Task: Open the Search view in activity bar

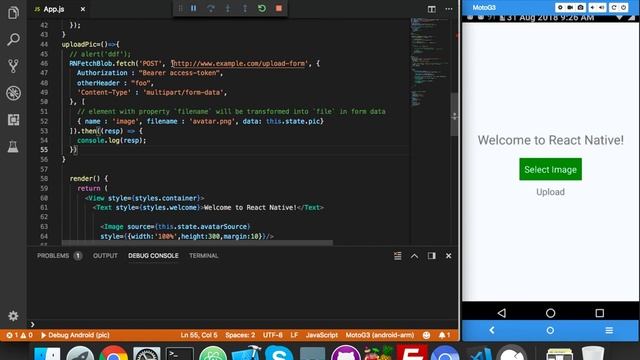Action: (13, 40)
